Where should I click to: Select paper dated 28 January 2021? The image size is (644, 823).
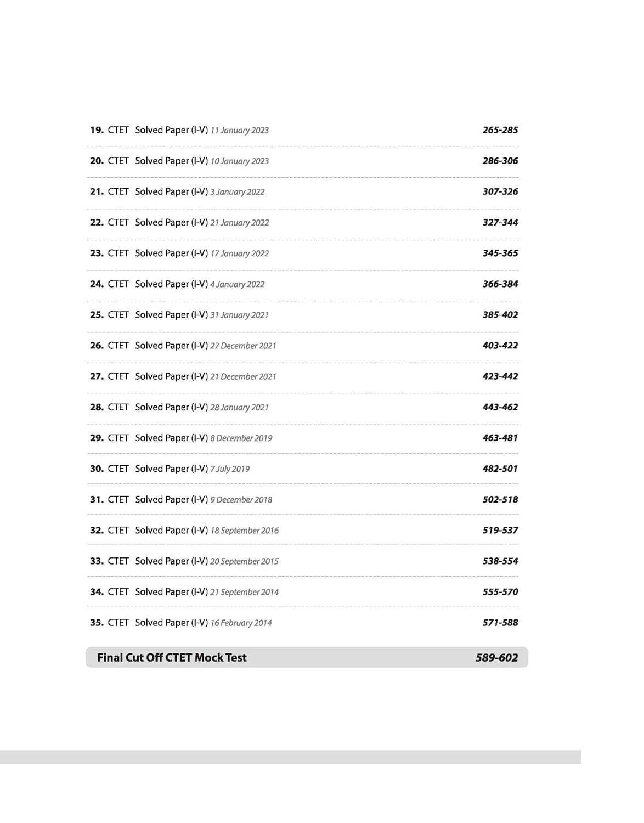tap(303, 407)
